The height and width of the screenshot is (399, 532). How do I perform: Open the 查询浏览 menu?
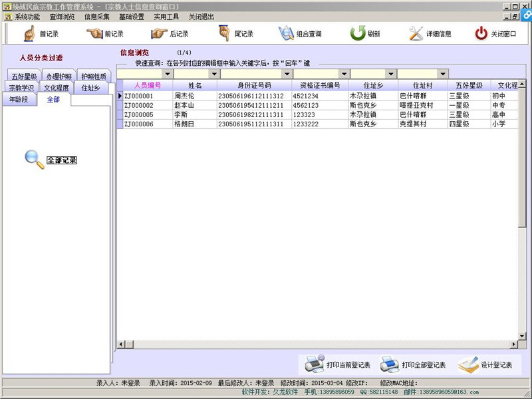(62, 17)
